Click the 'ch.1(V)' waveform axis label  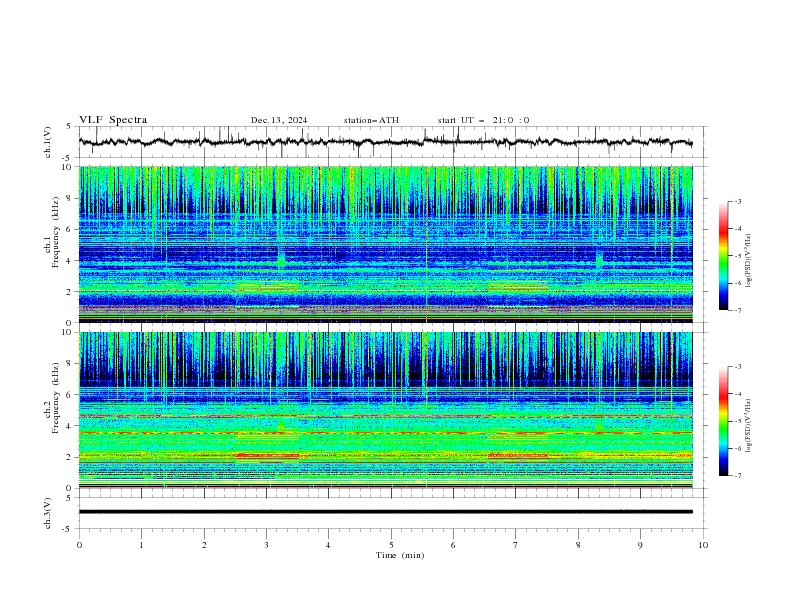(48, 142)
